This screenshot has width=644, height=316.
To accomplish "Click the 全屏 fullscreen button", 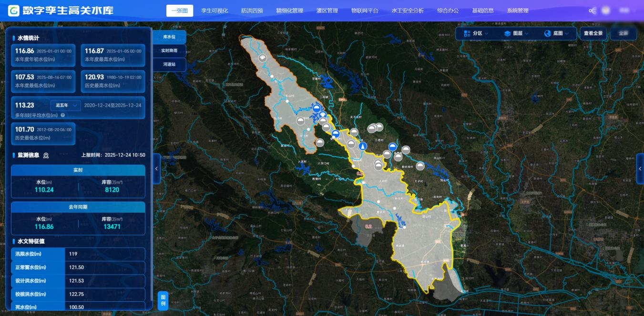I will (x=623, y=33).
